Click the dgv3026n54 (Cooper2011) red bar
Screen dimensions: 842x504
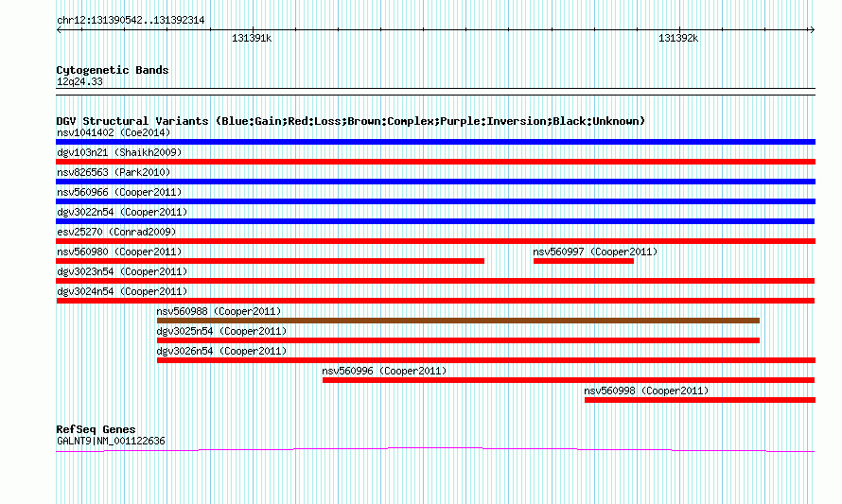click(x=486, y=360)
